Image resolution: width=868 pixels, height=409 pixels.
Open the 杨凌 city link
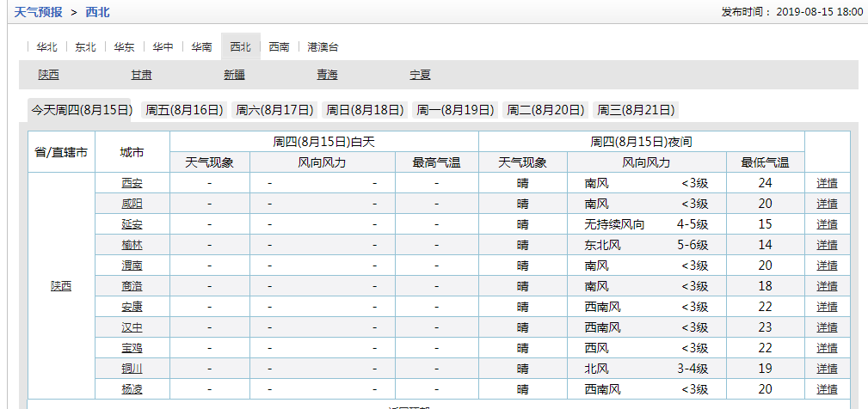(132, 389)
